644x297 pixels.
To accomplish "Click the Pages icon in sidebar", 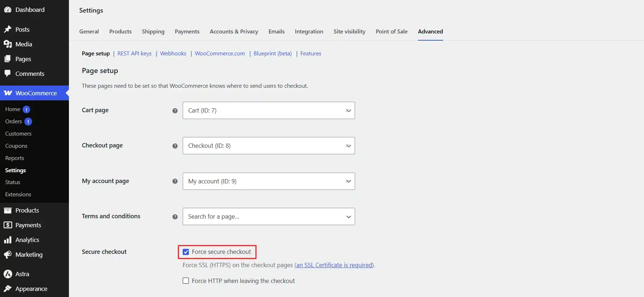I will coord(8,59).
